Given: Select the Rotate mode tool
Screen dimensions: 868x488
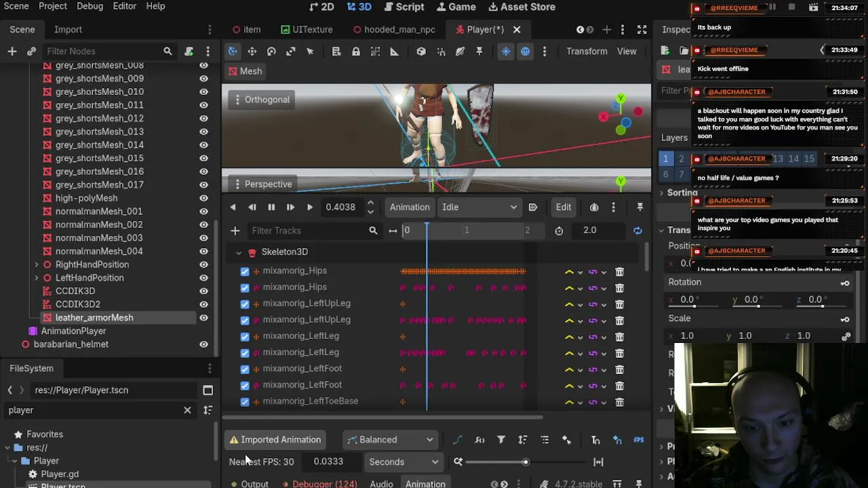Looking at the screenshot, I should click(x=271, y=52).
